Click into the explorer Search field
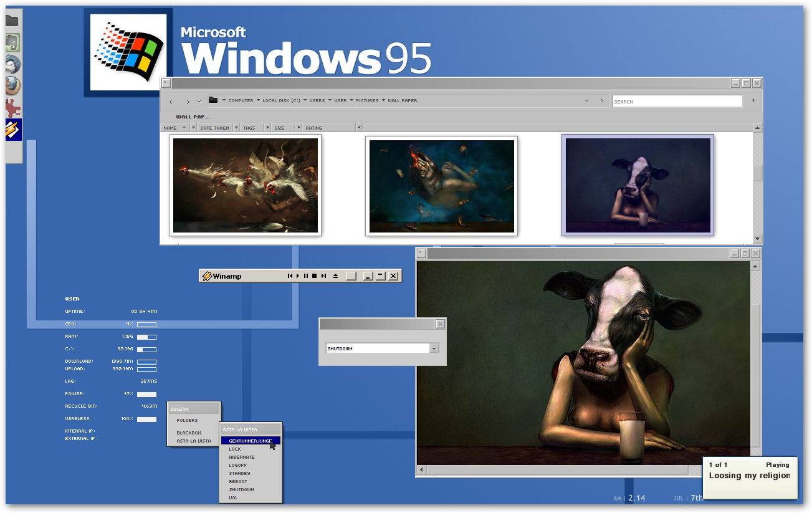The width and height of the screenshot is (812, 513). pos(677,101)
